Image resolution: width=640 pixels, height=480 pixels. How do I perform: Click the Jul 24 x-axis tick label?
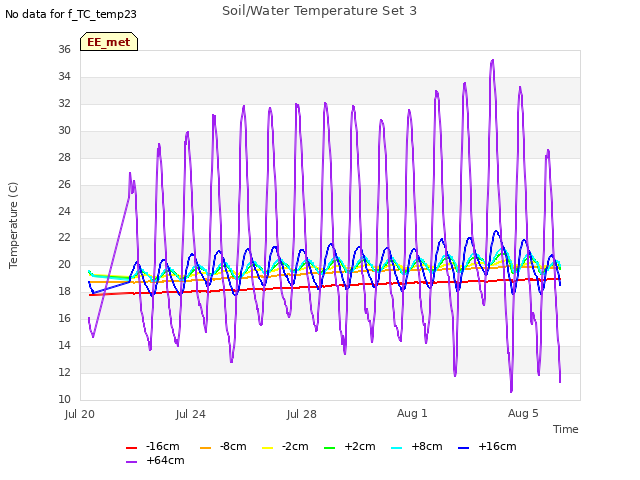[x=191, y=414]
